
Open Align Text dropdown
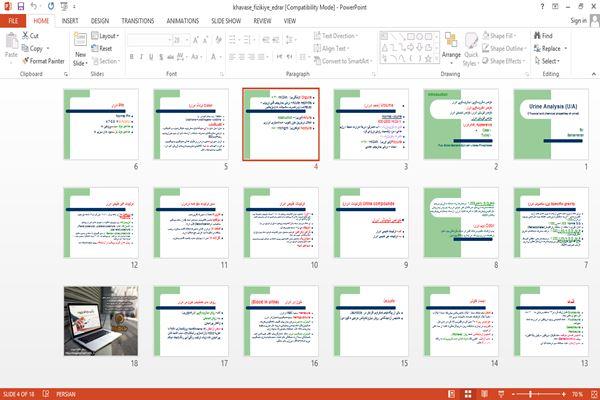pyautogui.click(x=331, y=48)
